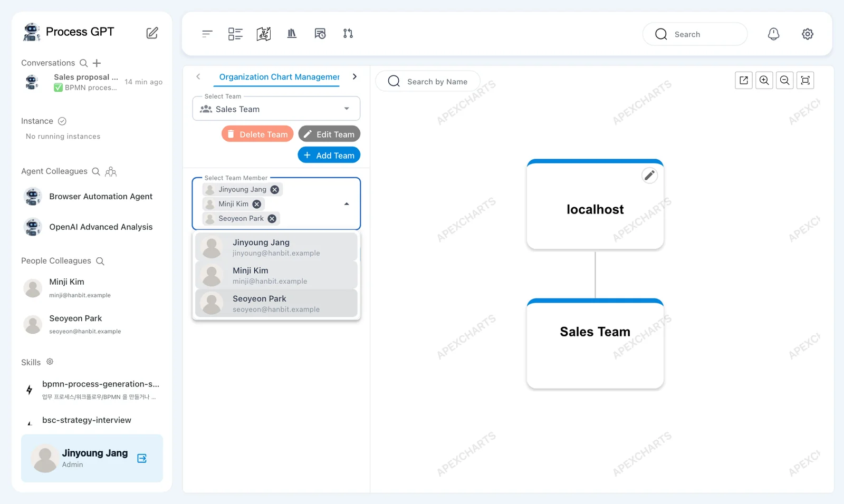The image size is (844, 504).
Task: Add a new conversation with the plus icon
Action: [x=97, y=63]
